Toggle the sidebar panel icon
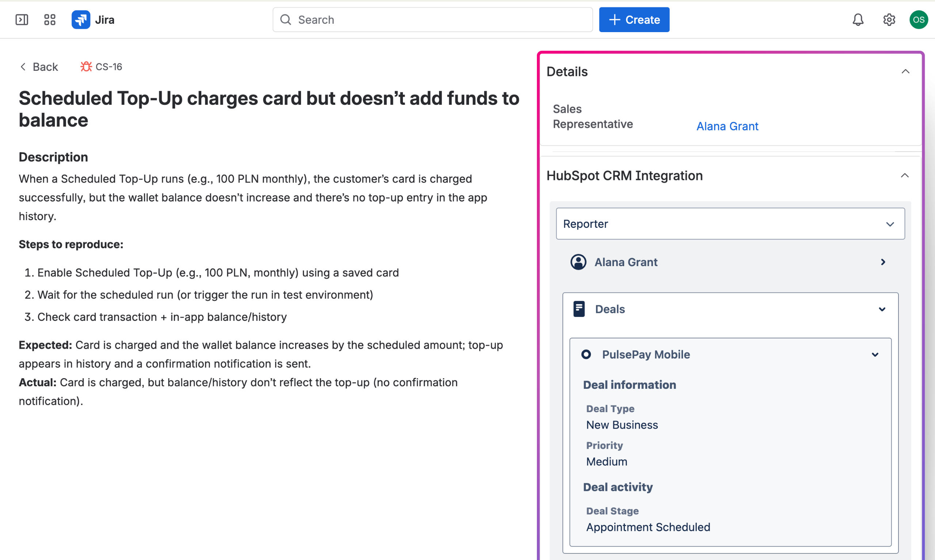This screenshot has width=935, height=560. (x=22, y=20)
